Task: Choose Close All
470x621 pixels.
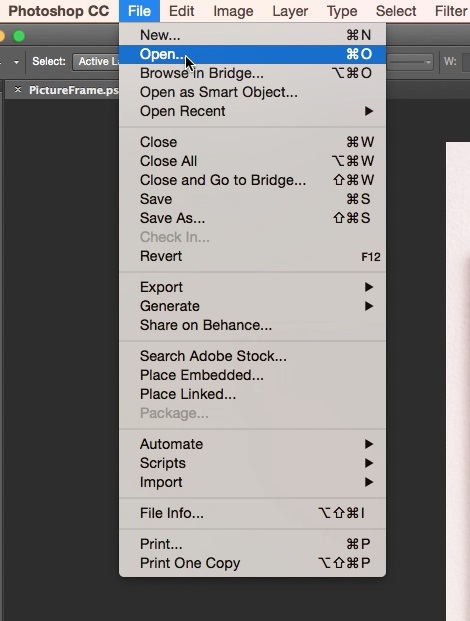Action: [x=252, y=161]
